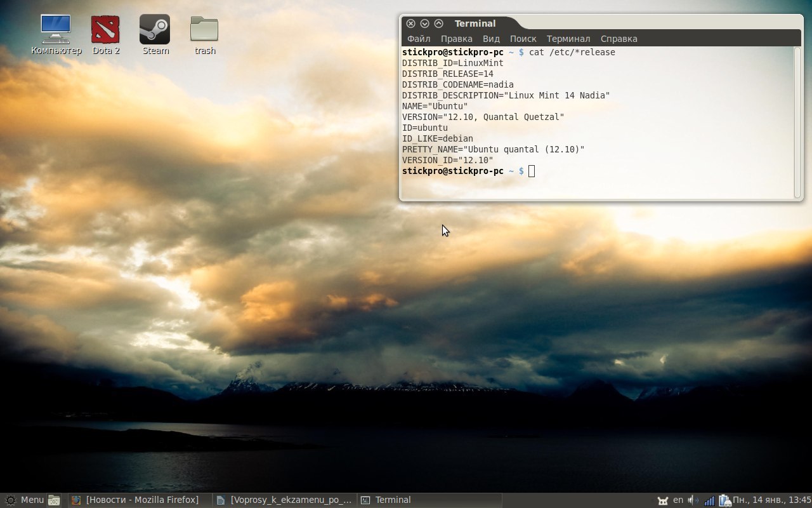Click the cat /etc/*release command text
This screenshot has width=812, height=508.
572,52
